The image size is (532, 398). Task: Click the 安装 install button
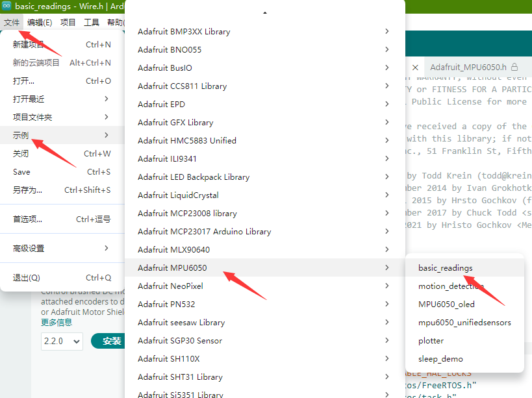tap(108, 341)
